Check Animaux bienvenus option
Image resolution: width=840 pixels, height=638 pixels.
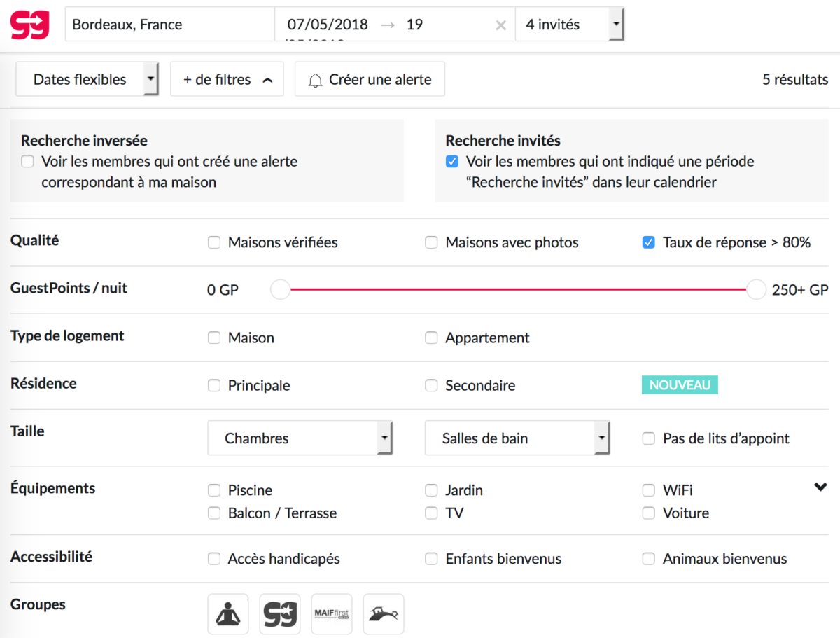pyautogui.click(x=649, y=560)
